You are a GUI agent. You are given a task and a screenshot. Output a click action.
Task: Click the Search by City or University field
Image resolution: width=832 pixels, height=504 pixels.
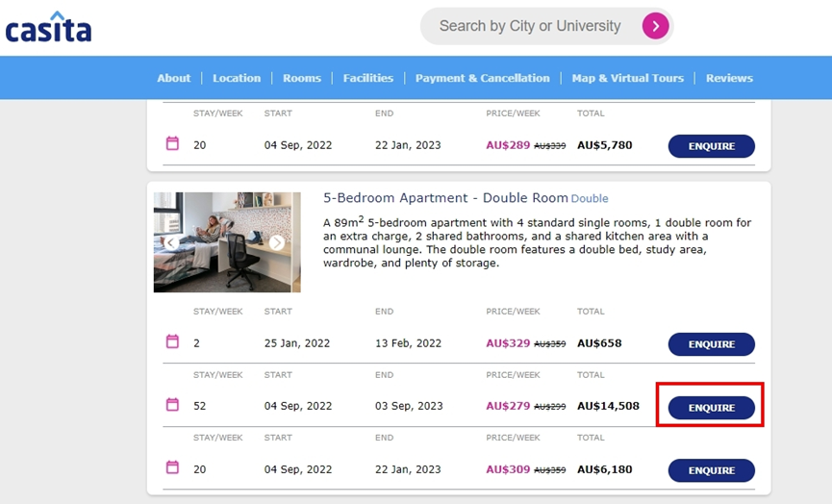529,26
